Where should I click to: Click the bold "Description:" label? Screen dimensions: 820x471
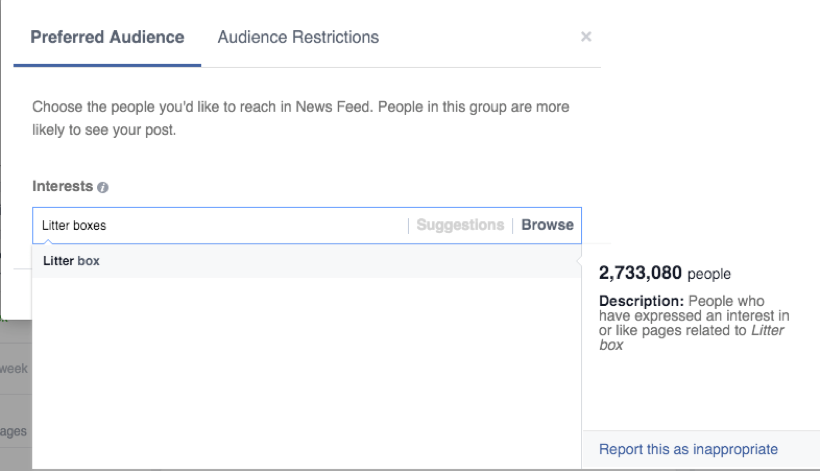(x=632, y=301)
